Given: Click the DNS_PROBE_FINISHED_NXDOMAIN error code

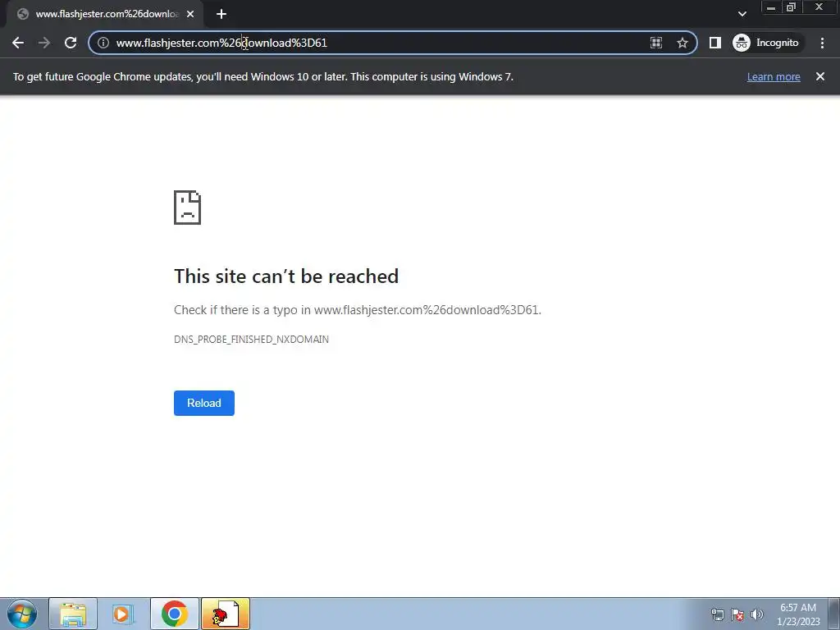Looking at the screenshot, I should coord(251,339).
